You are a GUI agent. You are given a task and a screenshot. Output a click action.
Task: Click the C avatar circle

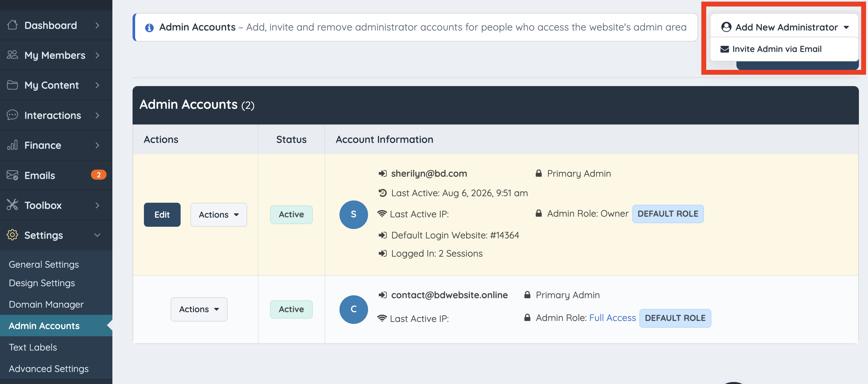pos(353,309)
